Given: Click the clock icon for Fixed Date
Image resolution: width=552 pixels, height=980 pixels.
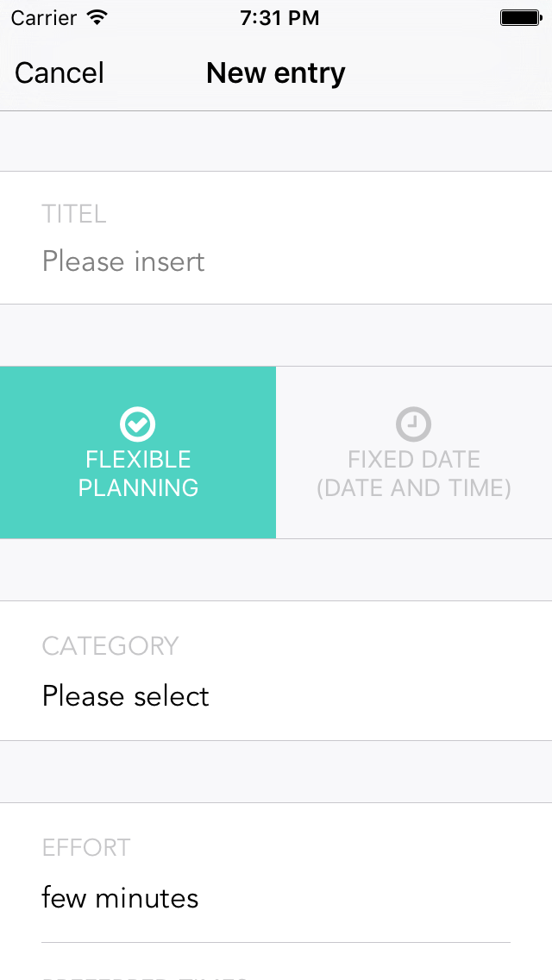Looking at the screenshot, I should (x=413, y=424).
